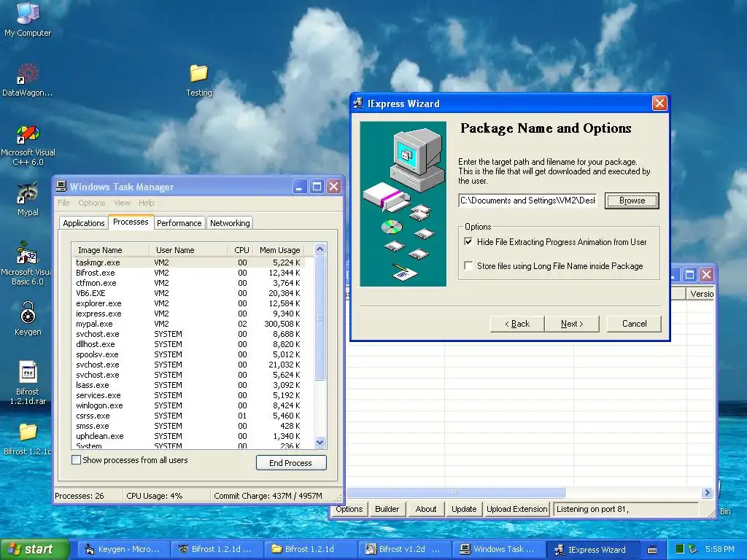This screenshot has width=747, height=560.
Task: Click process list scroll up arrow
Action: [320, 249]
